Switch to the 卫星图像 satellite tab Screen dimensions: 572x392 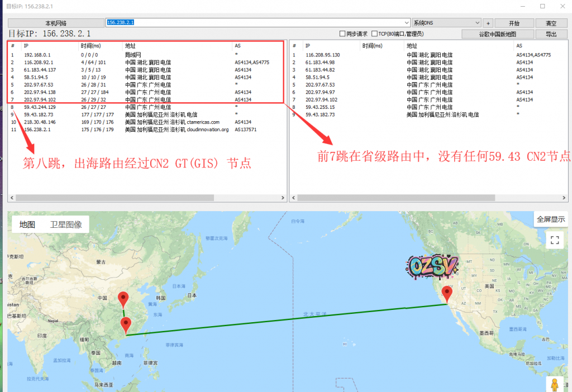[66, 224]
